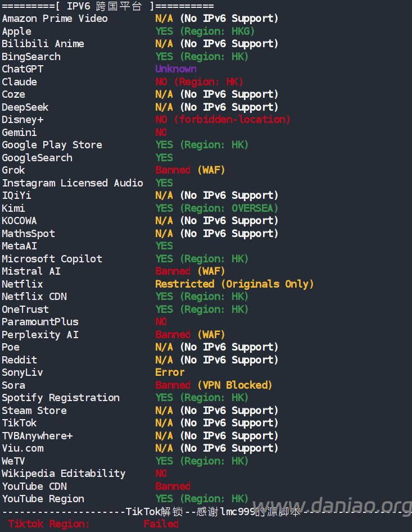Viewport: 412px width, 532px height.
Task: Select the ChatGPT Unknown status text
Action: click(176, 69)
